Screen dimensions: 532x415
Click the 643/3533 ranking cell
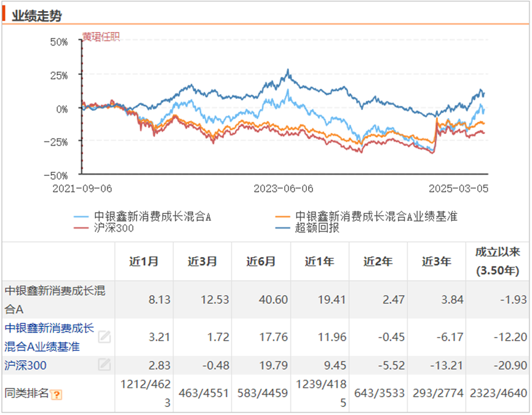[379, 393]
